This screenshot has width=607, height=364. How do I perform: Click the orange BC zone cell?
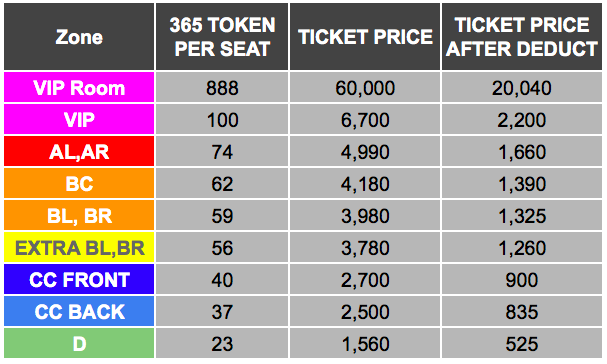pos(79,184)
